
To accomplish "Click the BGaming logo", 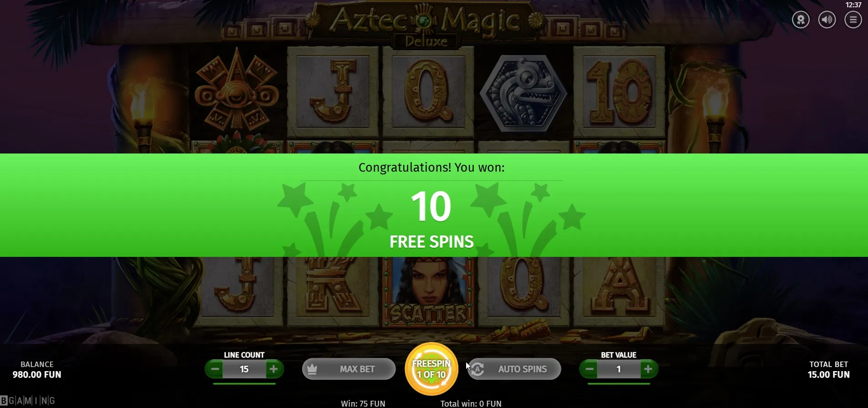I will coord(28,401).
